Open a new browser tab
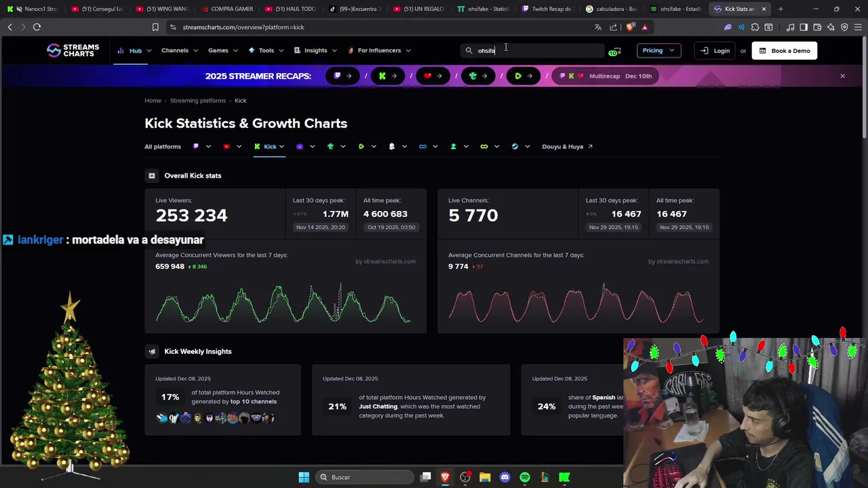Image resolution: width=868 pixels, height=488 pixels. click(781, 9)
